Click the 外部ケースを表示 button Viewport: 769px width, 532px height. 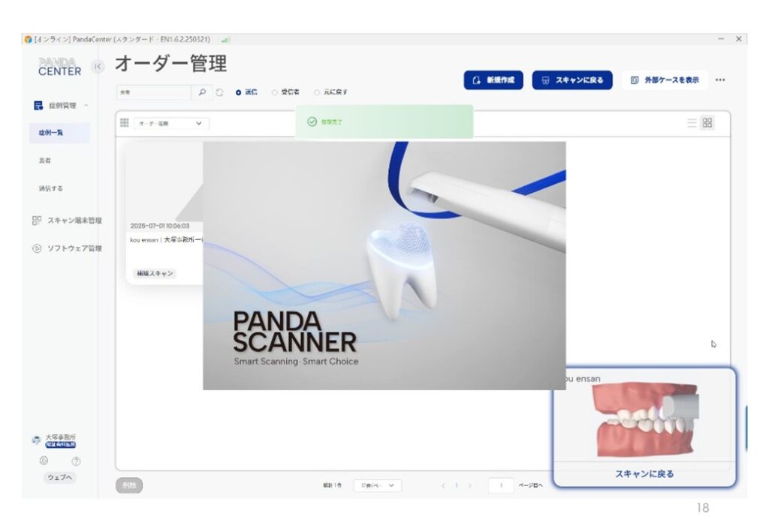665,80
